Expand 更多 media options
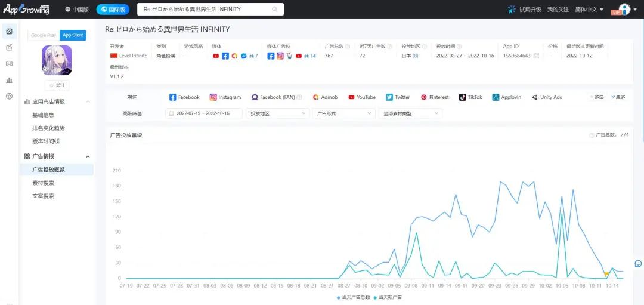Screen dimensions: 644x305 618,97
